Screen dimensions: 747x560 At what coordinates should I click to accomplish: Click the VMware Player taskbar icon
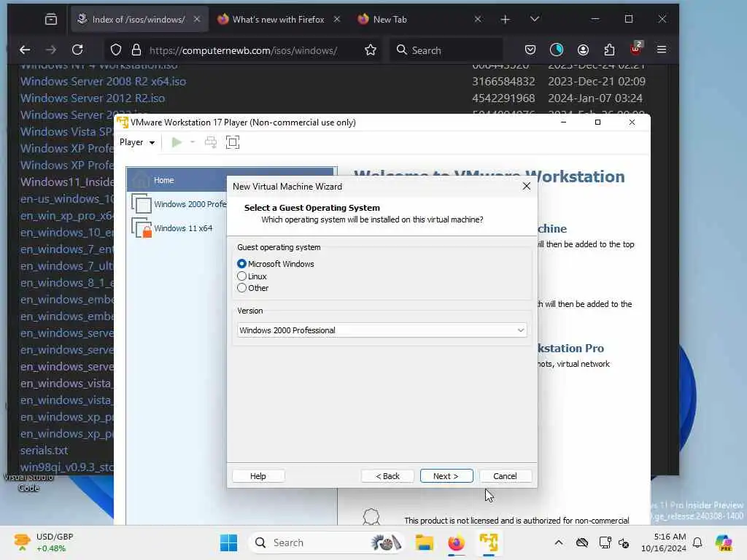click(x=489, y=542)
